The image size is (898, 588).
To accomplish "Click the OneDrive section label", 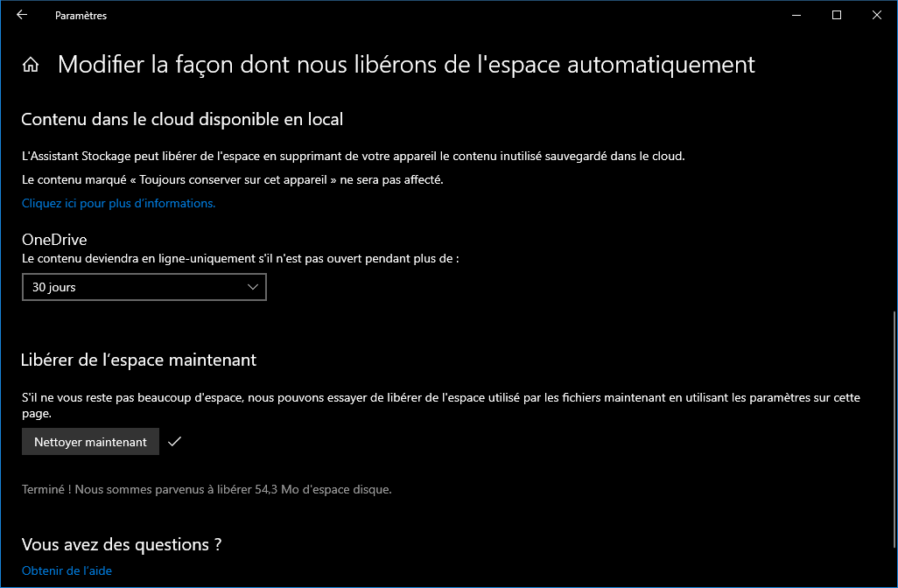I will 54,240.
